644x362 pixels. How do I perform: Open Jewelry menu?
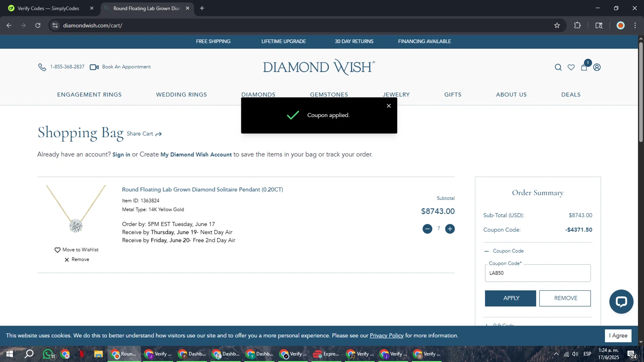(396, 94)
